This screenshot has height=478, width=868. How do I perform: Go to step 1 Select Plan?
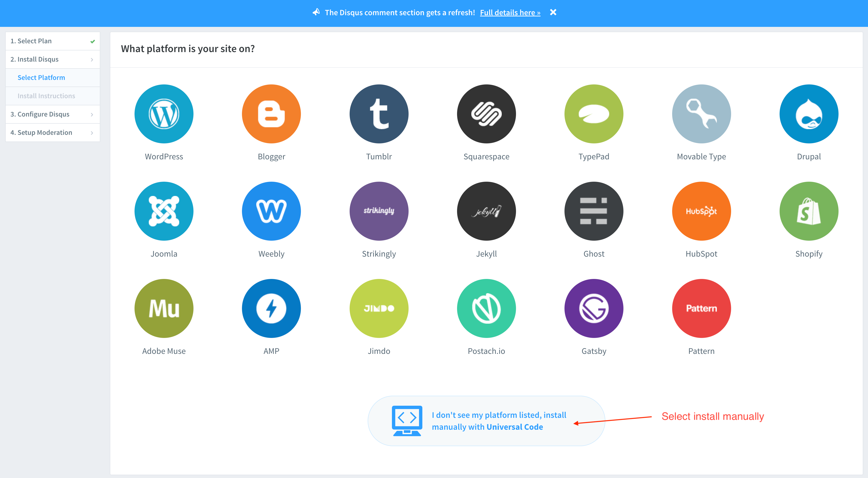pos(53,41)
